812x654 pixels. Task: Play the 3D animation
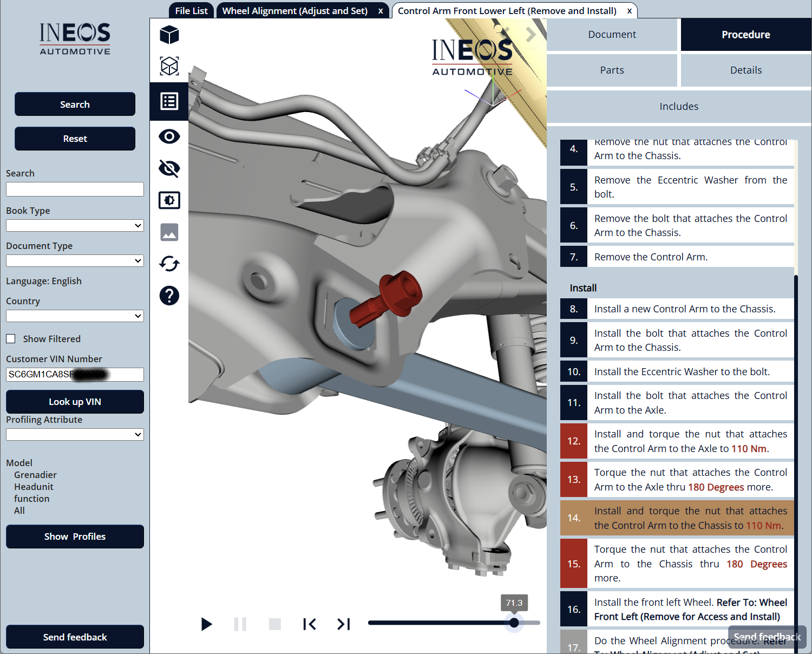(206, 624)
